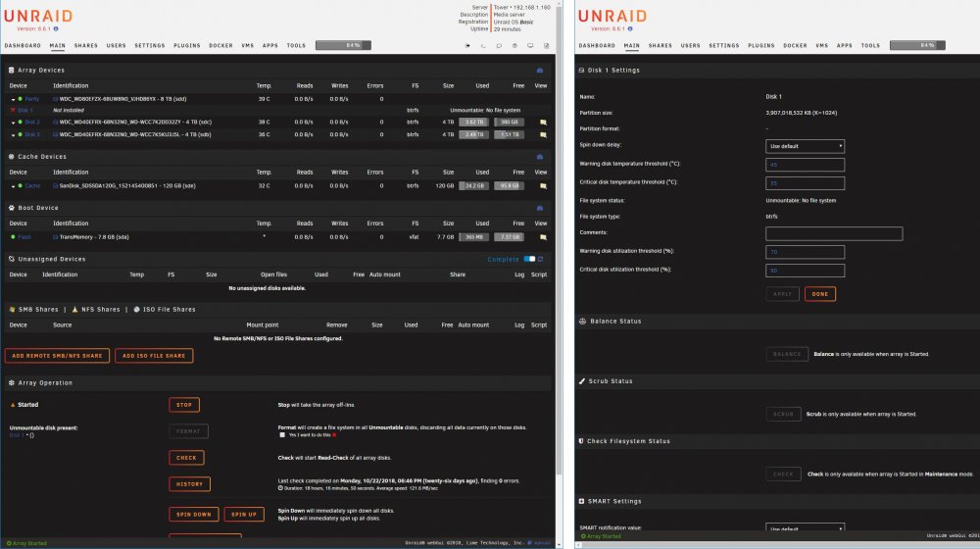
Task: Open the terminal icon in left header
Action: 483,46
